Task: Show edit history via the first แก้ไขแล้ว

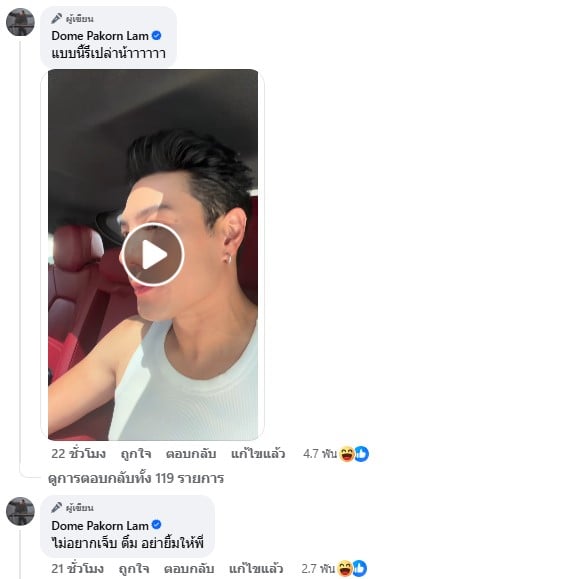Action: point(258,454)
